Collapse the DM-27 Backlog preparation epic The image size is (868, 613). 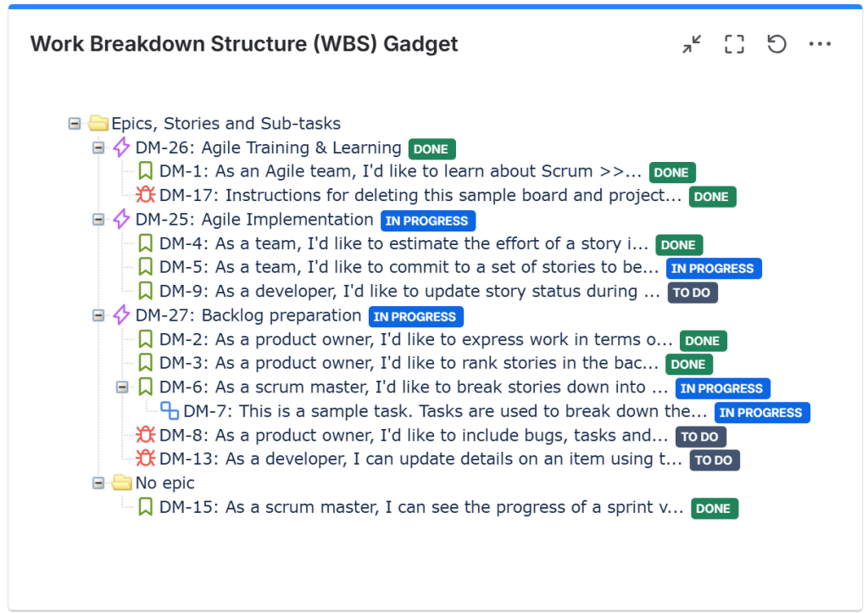point(98,315)
